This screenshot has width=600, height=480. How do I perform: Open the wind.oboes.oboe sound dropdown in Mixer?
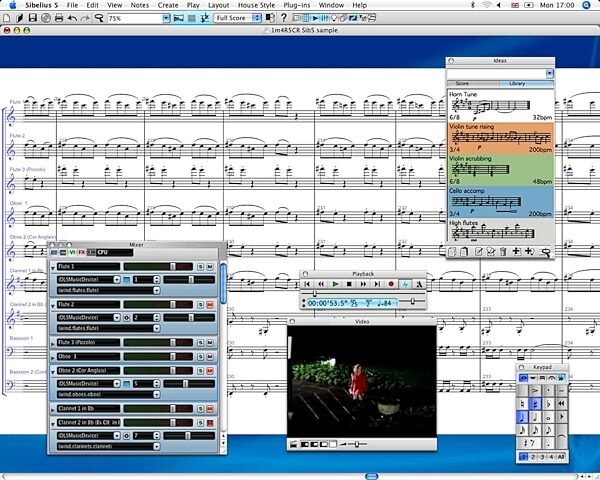coord(157,394)
